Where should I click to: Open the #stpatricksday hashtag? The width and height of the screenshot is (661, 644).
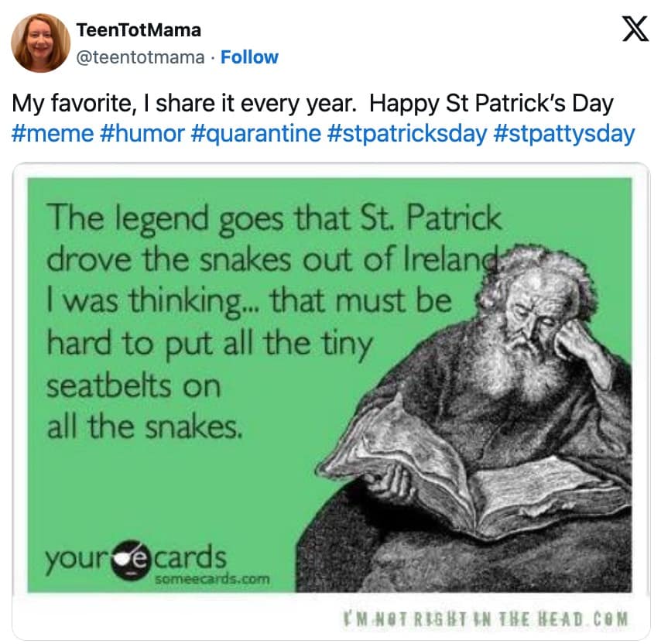coord(407,133)
